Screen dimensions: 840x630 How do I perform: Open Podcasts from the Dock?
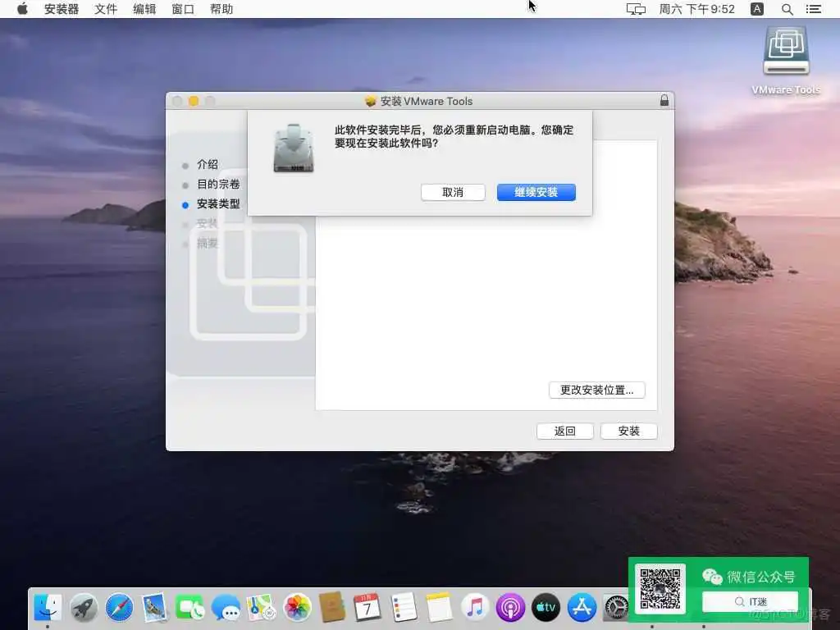click(510, 607)
